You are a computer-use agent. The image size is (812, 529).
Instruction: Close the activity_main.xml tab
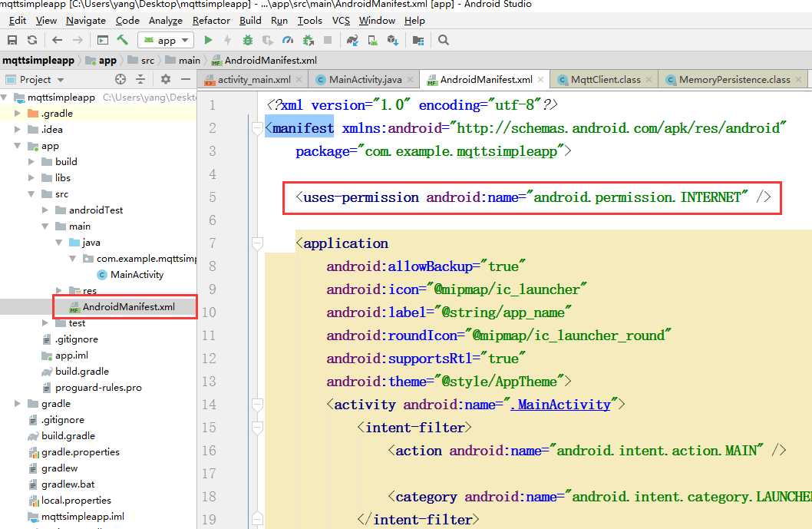(x=299, y=79)
